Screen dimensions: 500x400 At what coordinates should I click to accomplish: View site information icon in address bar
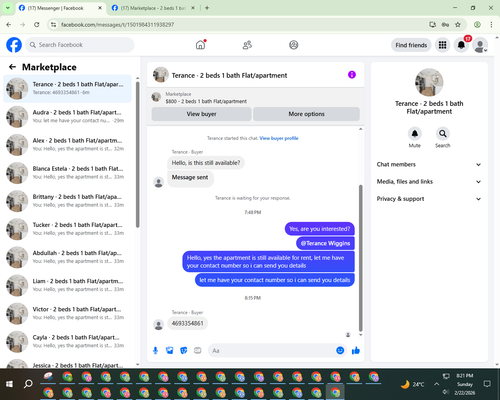click(x=53, y=24)
